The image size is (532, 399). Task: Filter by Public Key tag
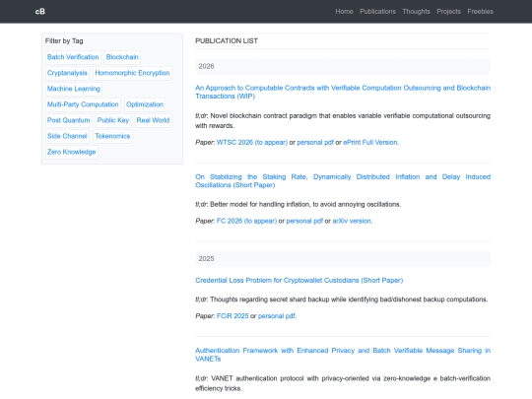pyautogui.click(x=113, y=120)
